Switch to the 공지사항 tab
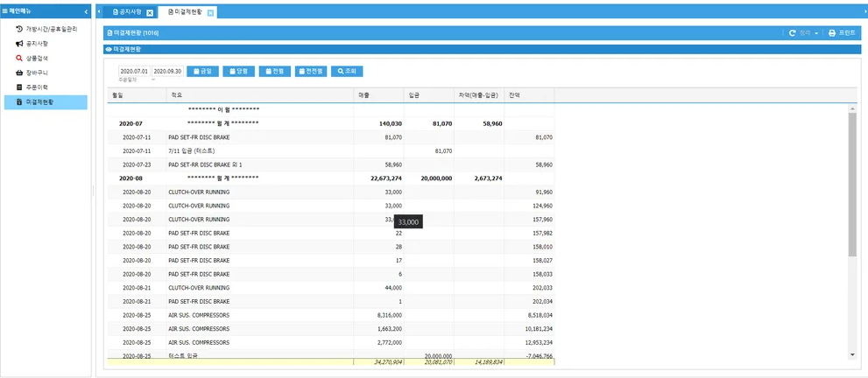The height and width of the screenshot is (378, 868). tap(128, 12)
